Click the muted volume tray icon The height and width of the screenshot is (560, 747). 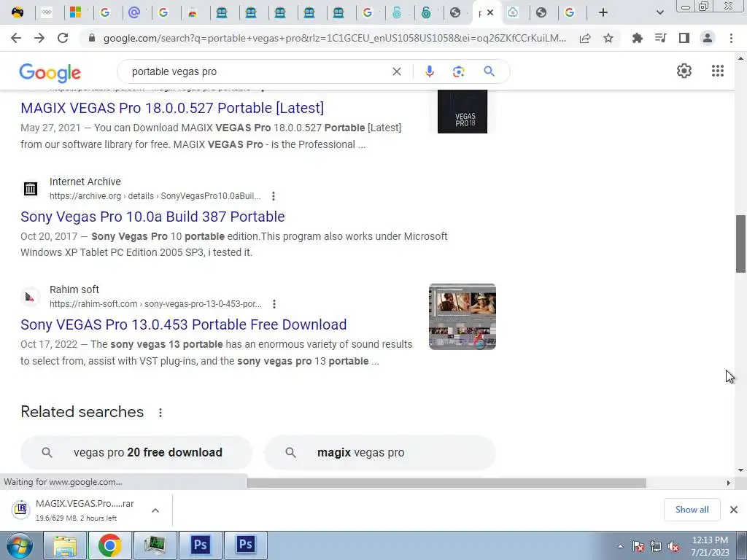tap(673, 547)
